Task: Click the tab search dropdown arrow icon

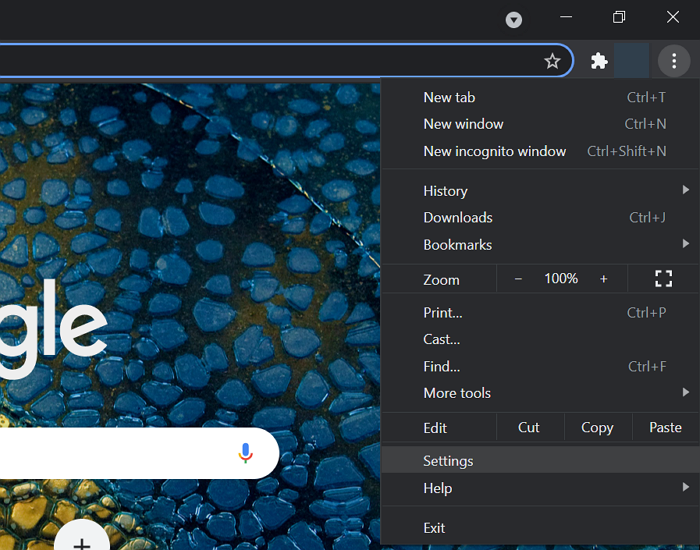Action: coord(514,19)
